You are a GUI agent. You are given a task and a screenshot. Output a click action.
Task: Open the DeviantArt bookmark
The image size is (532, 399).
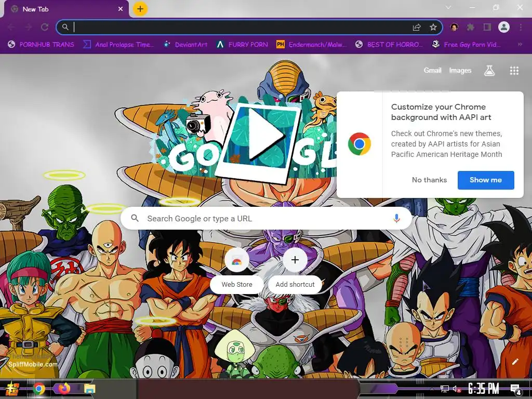pyautogui.click(x=185, y=45)
